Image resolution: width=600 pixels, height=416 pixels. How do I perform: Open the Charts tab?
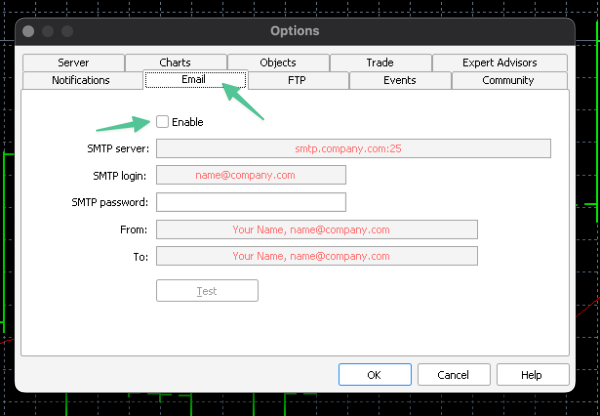175,63
